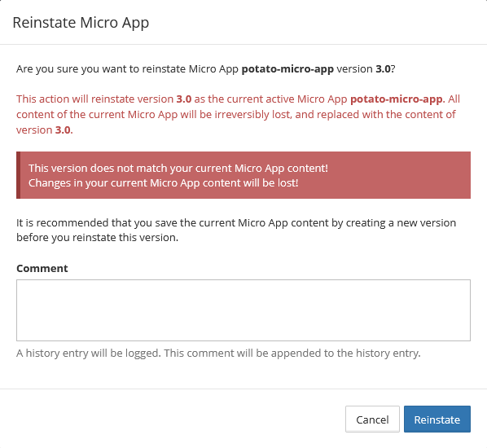Click the Reinstate Micro App dialog title
Image resolution: width=487 pixels, height=448 pixels.
click(81, 23)
